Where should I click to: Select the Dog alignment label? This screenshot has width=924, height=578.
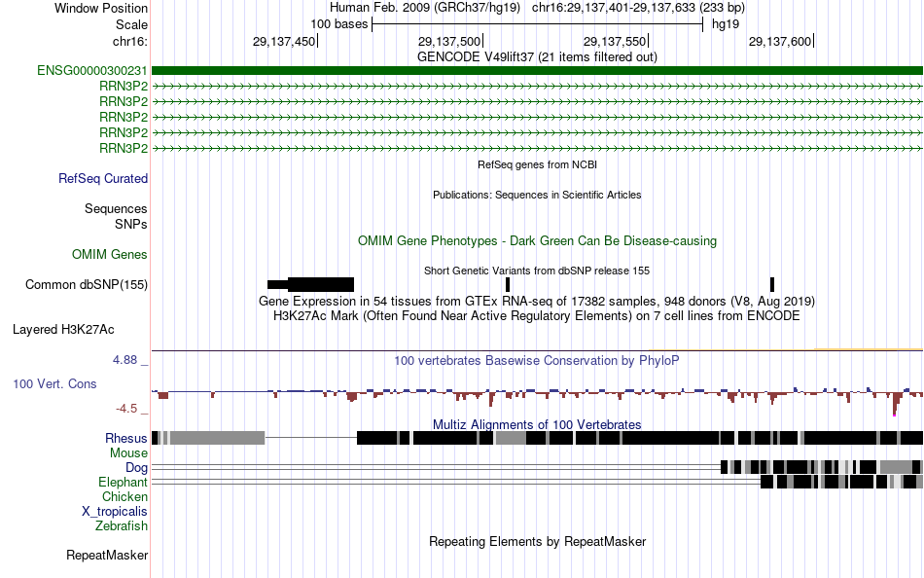pyautogui.click(x=136, y=468)
